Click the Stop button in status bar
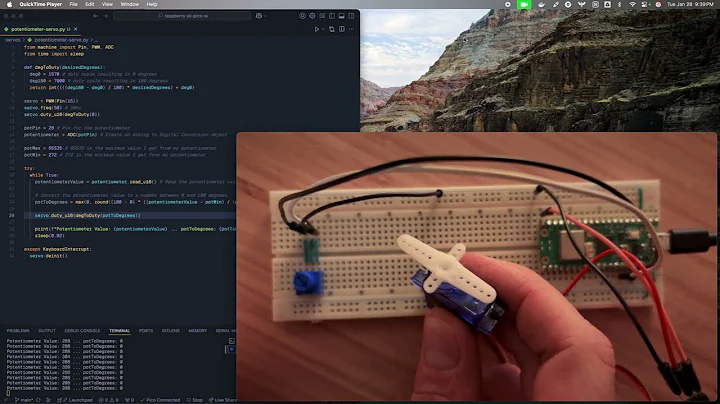The image size is (720, 404). click(x=195, y=400)
